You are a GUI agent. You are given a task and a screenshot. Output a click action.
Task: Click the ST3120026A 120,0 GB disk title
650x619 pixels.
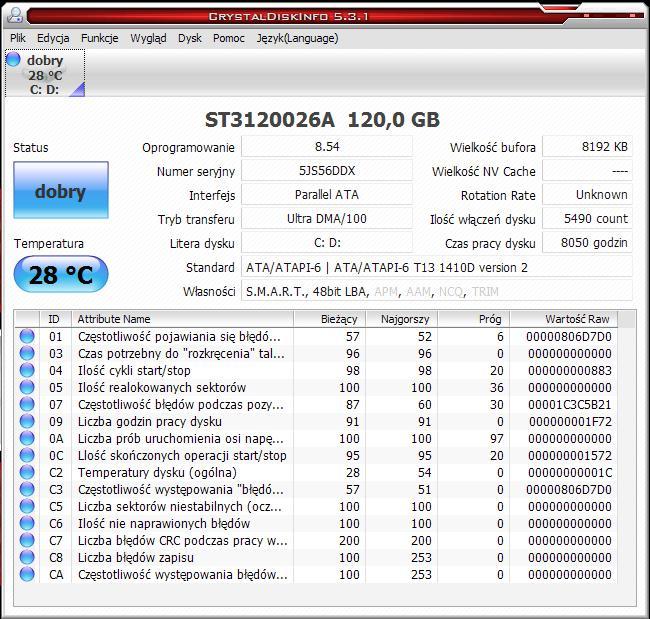[322, 120]
